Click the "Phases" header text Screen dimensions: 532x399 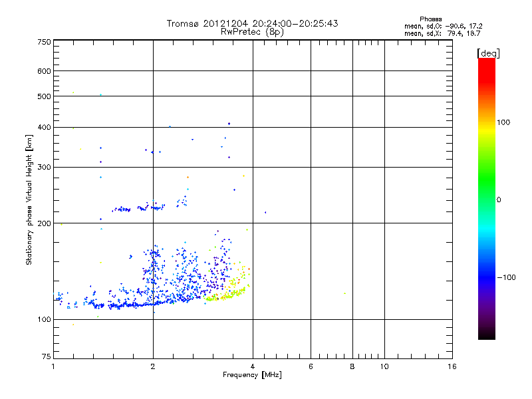click(430, 19)
